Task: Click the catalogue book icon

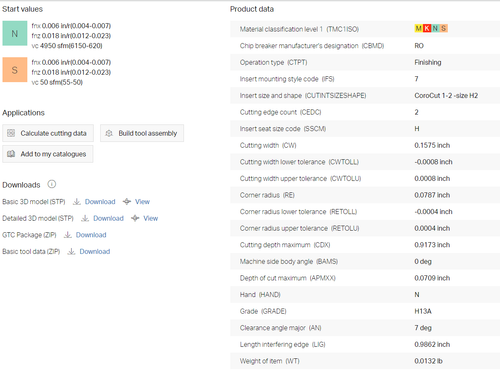Action: 11,154
